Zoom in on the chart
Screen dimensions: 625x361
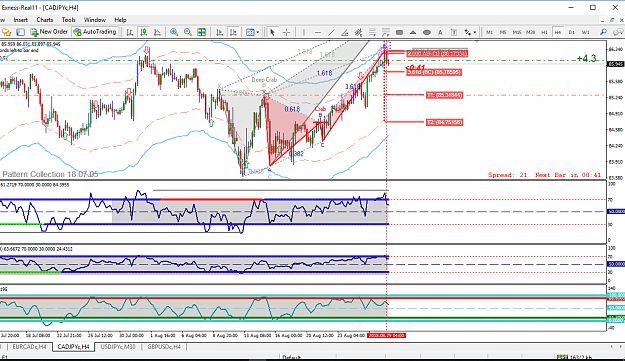click(174, 32)
